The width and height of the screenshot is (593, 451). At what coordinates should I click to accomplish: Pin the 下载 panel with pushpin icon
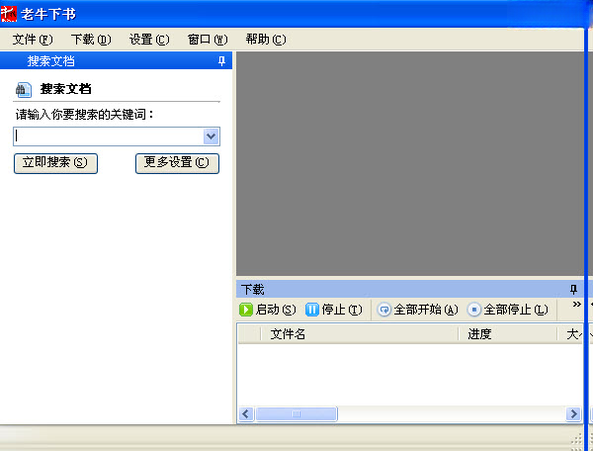[x=573, y=290]
